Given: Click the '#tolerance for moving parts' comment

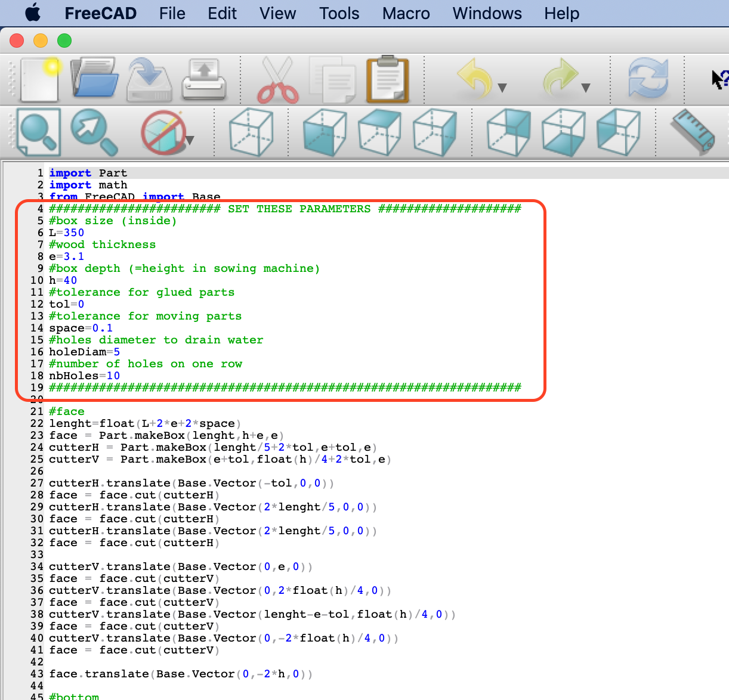Looking at the screenshot, I should (x=146, y=316).
